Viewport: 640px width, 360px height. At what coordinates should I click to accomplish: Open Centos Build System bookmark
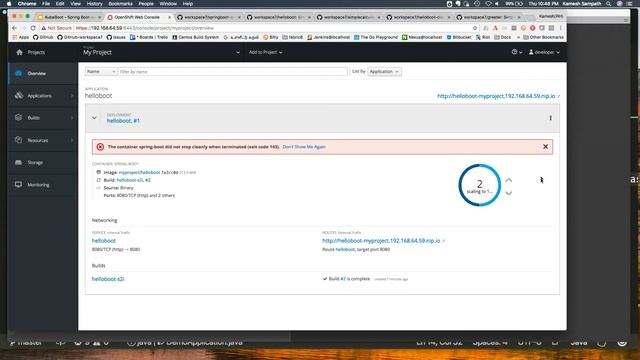click(196, 37)
